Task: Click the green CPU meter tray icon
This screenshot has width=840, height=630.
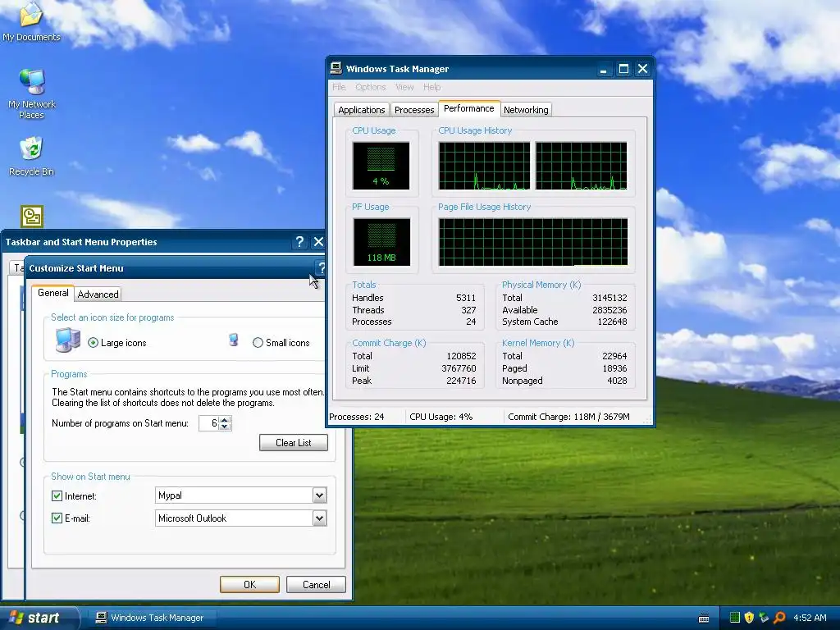Action: [x=734, y=618]
